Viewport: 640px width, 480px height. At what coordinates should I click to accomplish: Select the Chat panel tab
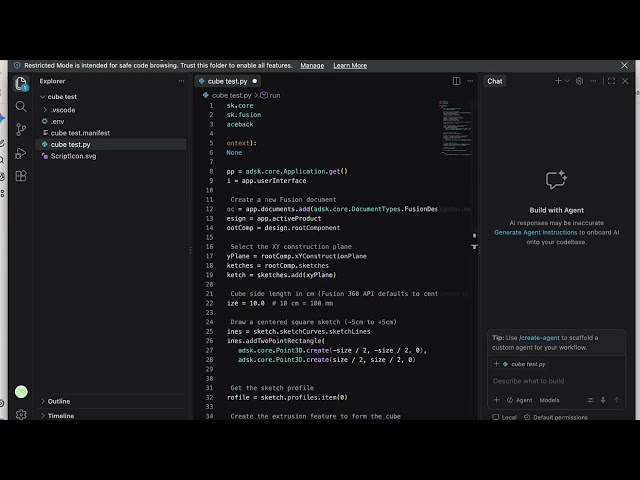[494, 81]
